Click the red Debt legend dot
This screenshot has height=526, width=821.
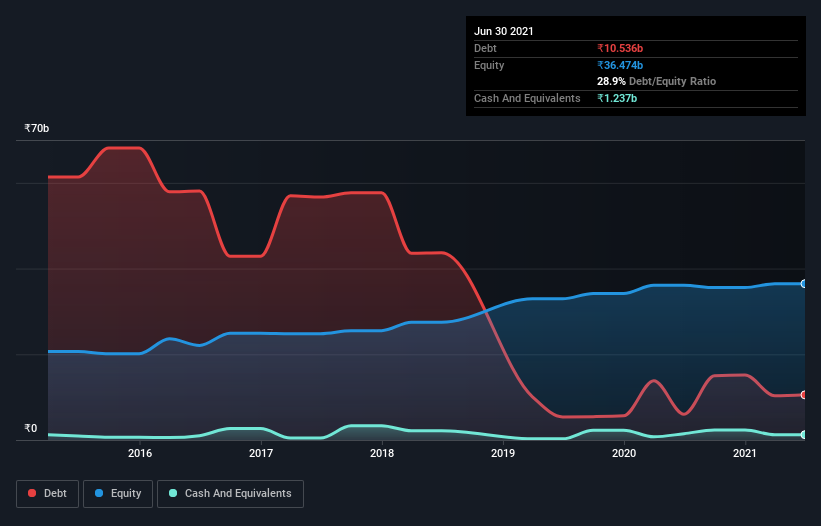click(32, 493)
